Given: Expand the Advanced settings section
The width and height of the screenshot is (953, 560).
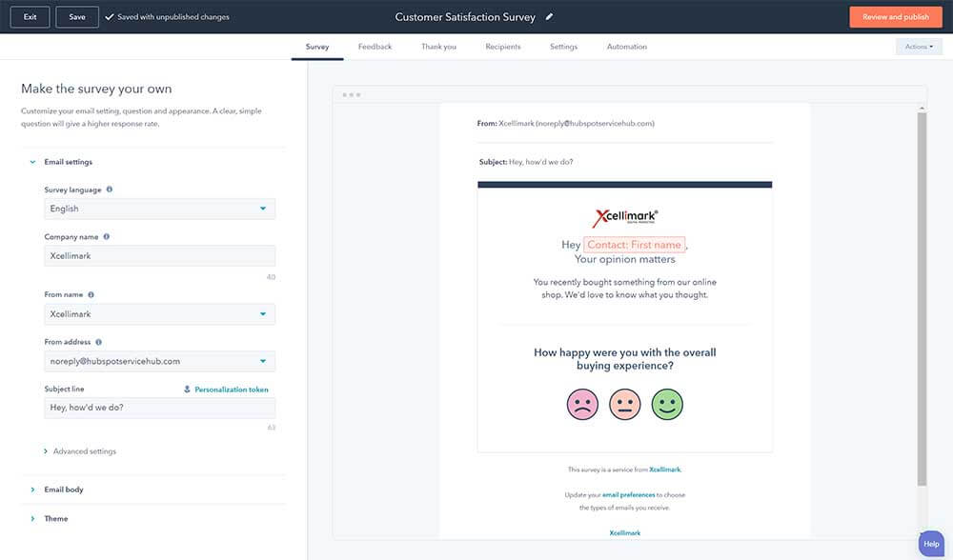Looking at the screenshot, I should [84, 451].
